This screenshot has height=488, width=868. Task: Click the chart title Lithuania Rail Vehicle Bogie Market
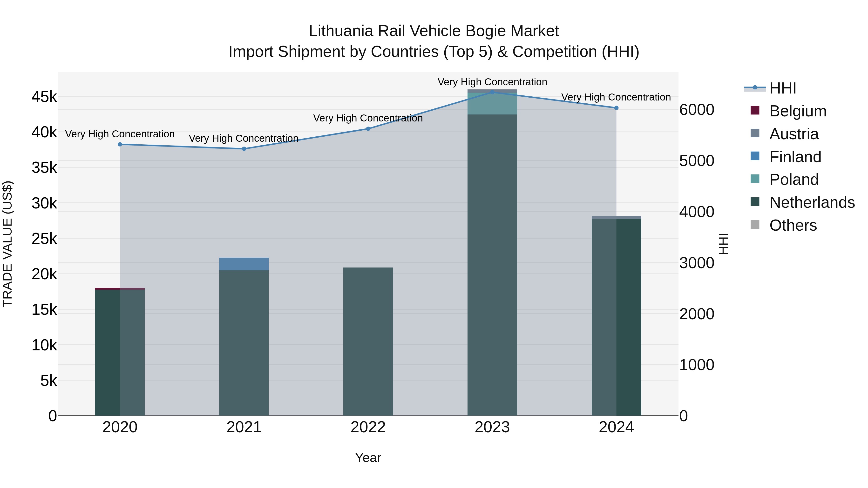point(434,31)
